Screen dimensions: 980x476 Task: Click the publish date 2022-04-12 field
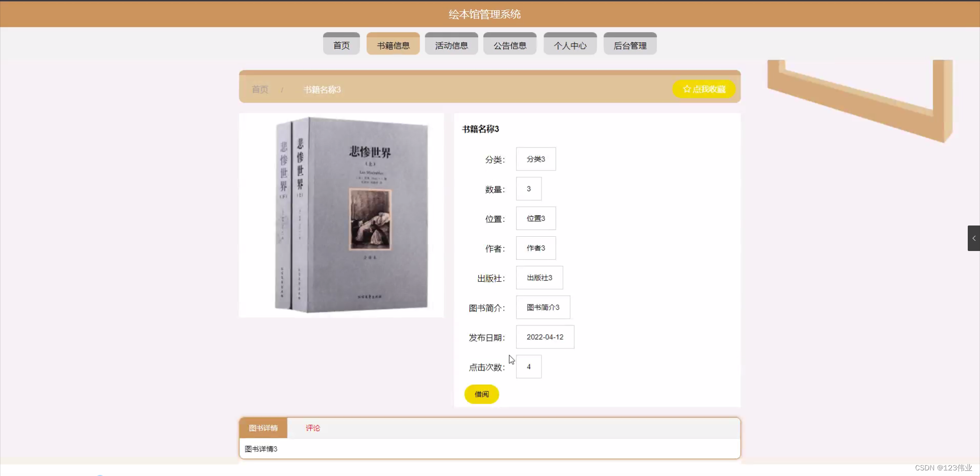pos(545,337)
